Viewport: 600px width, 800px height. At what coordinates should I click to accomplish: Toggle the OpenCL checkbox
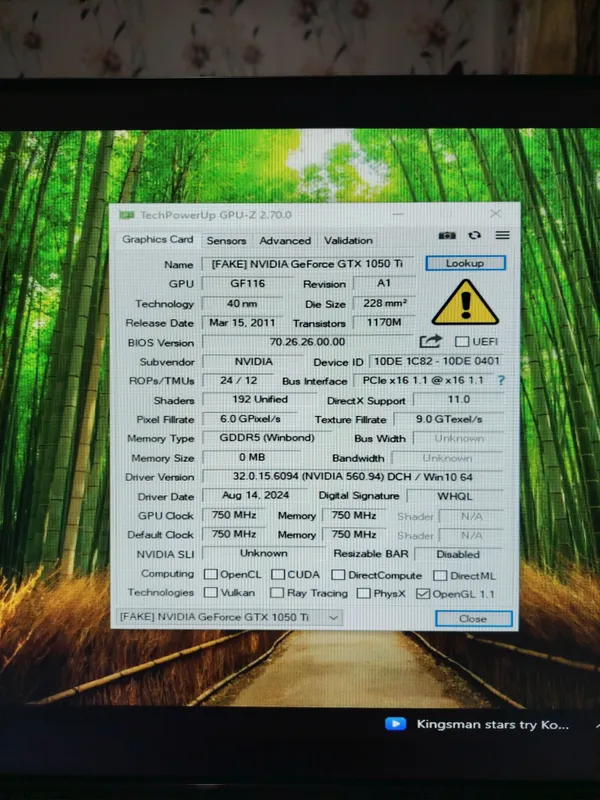210,574
